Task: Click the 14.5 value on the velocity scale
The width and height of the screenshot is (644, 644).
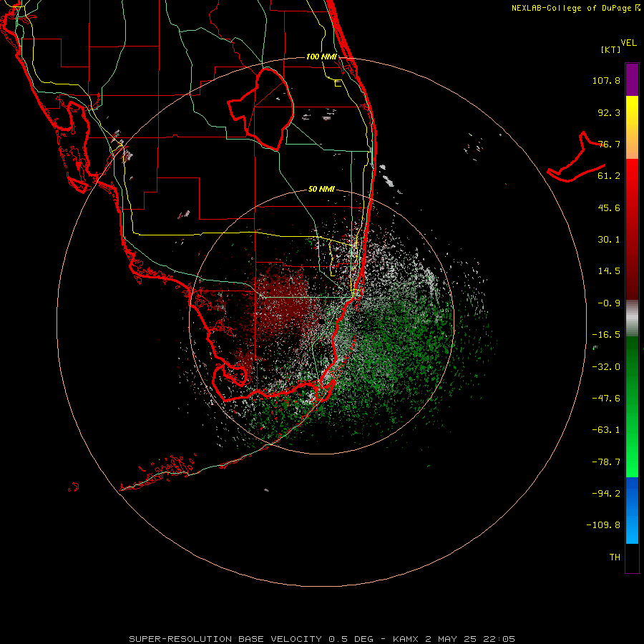Action: (609, 271)
